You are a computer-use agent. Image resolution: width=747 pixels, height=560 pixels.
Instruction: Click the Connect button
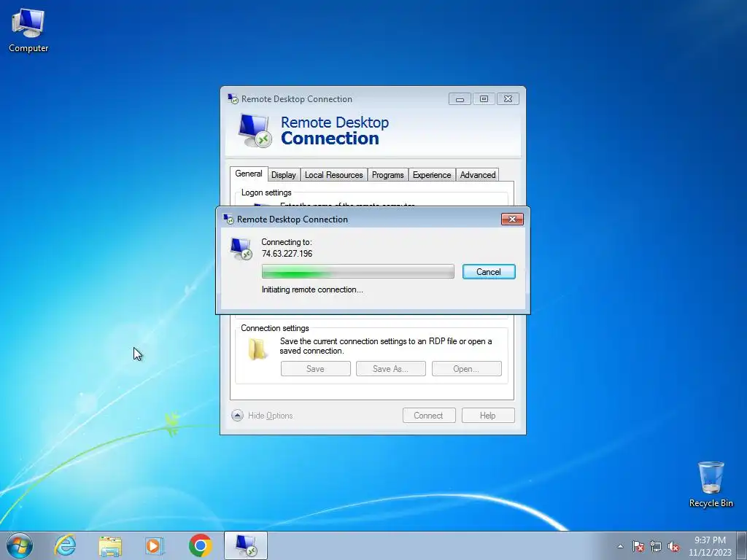pos(429,415)
